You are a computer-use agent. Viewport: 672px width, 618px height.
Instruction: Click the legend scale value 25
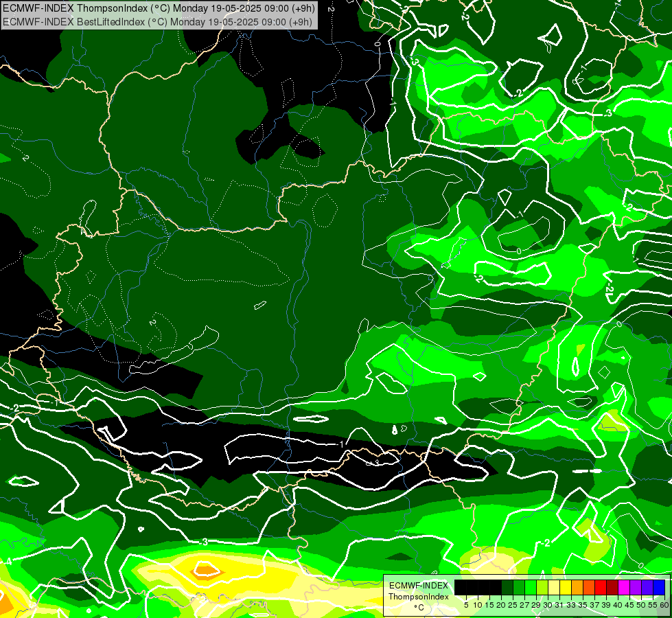coord(513,605)
